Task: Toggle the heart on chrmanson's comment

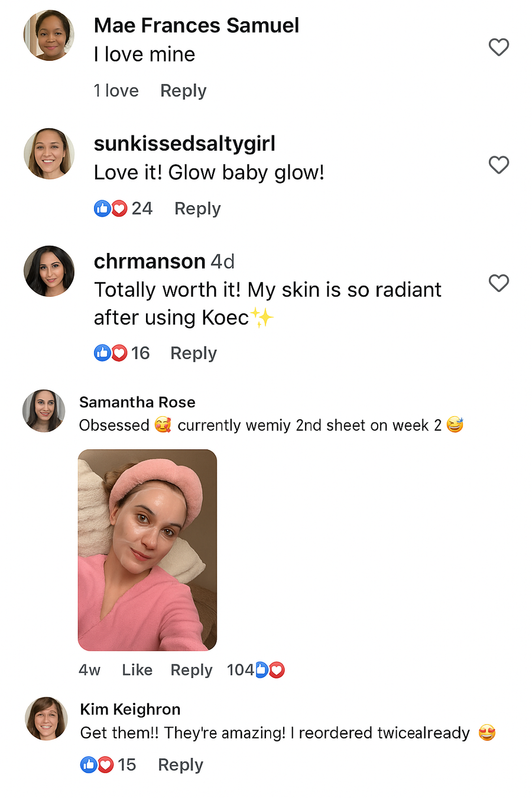Action: coord(499,283)
